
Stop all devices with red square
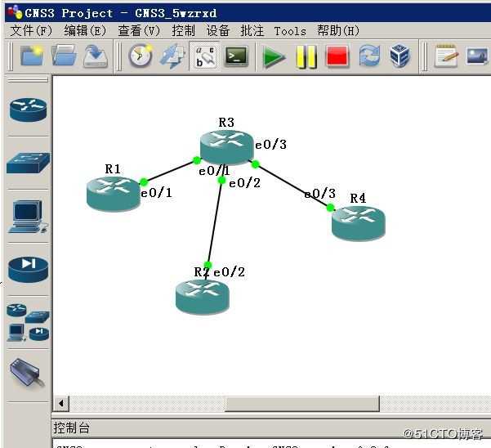(x=337, y=56)
